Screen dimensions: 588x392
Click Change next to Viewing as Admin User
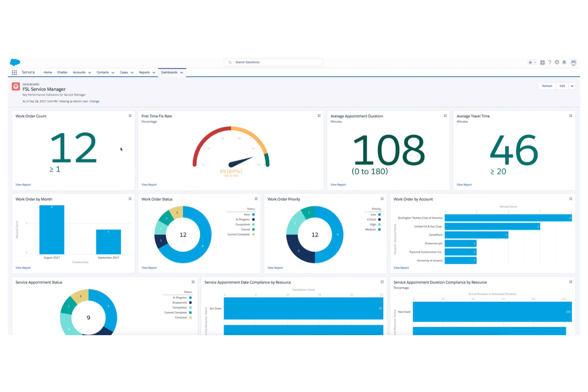(95, 101)
